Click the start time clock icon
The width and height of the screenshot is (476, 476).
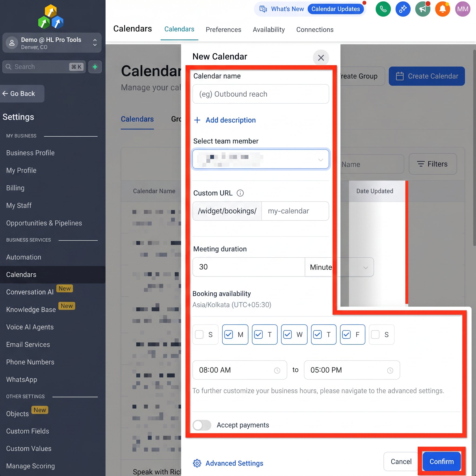tap(277, 370)
